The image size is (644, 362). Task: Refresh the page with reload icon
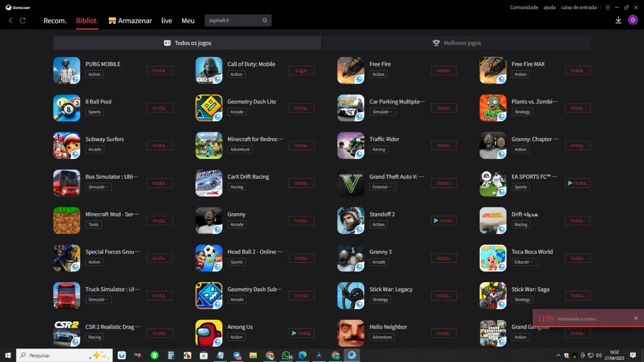[x=23, y=21]
